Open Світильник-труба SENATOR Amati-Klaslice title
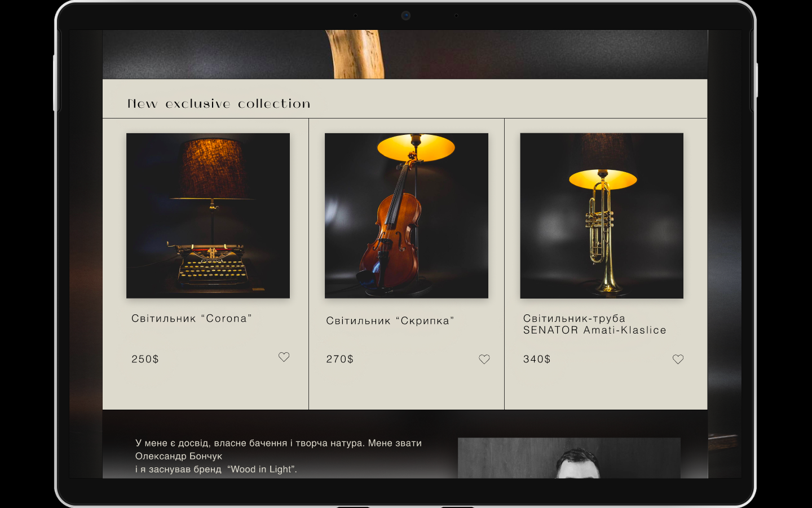The image size is (812, 508). click(x=595, y=324)
